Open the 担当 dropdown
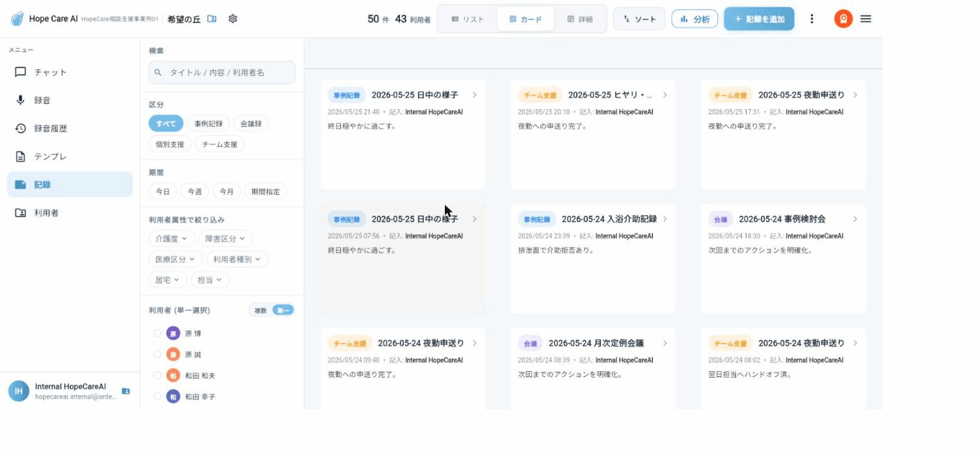 click(210, 279)
